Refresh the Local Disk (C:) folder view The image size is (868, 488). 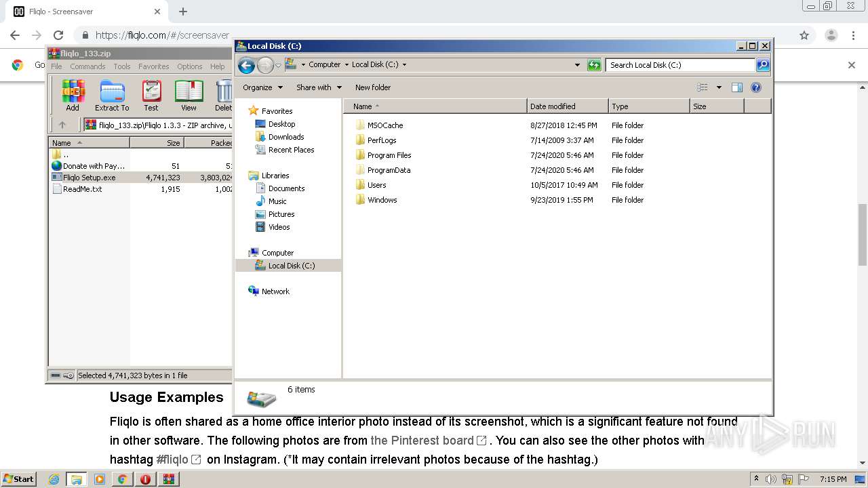click(x=594, y=65)
